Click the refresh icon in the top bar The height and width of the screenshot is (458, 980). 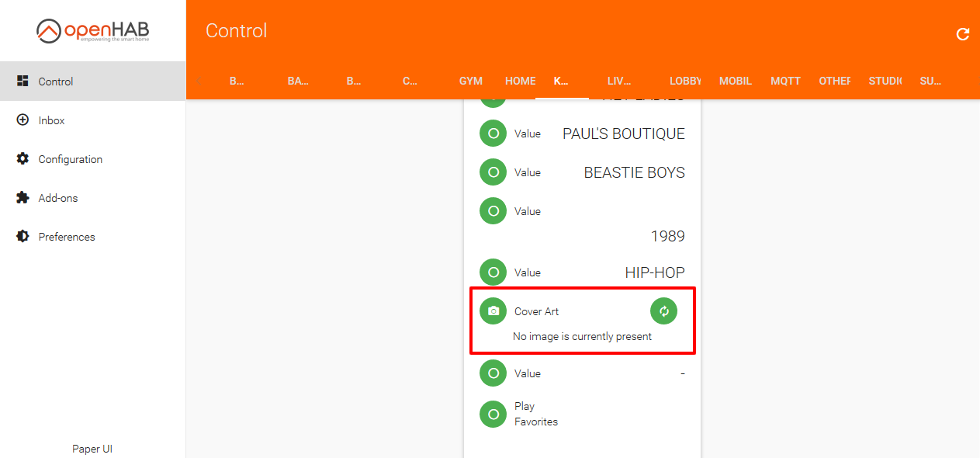click(962, 34)
